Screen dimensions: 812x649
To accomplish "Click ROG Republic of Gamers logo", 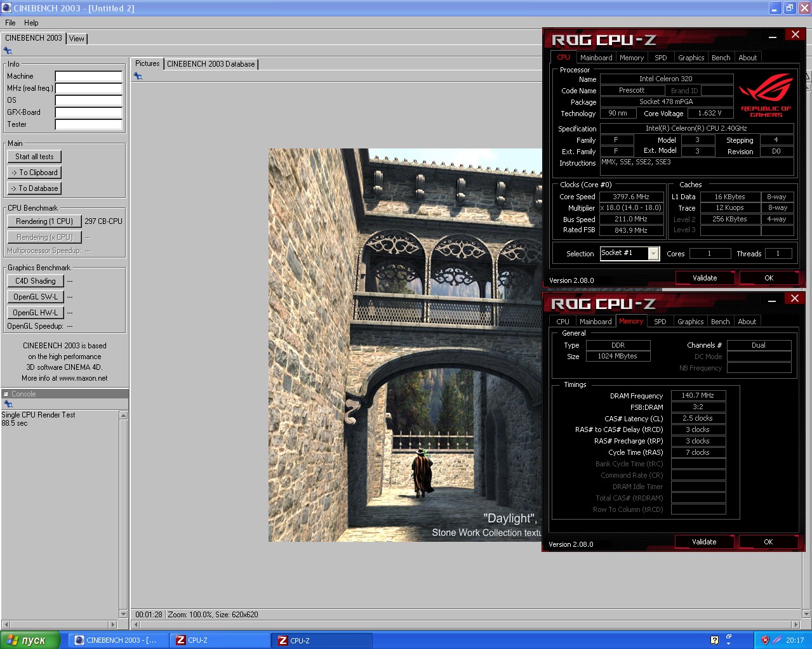I will click(766, 95).
